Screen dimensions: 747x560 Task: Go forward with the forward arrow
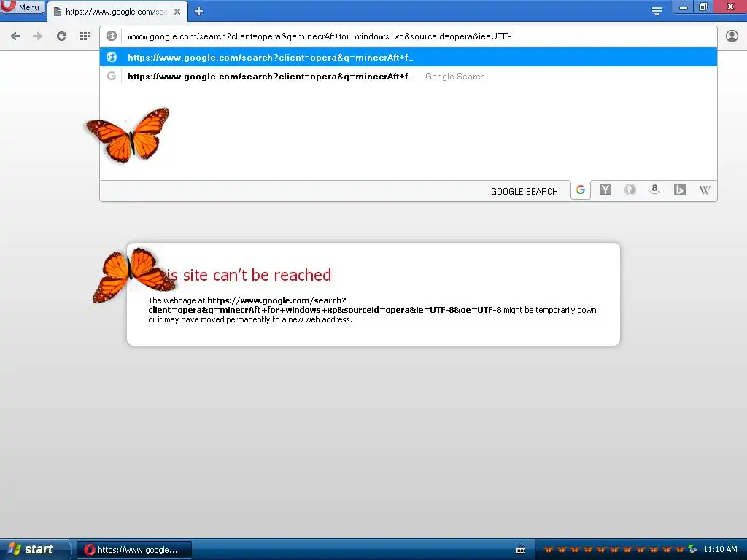[38, 36]
